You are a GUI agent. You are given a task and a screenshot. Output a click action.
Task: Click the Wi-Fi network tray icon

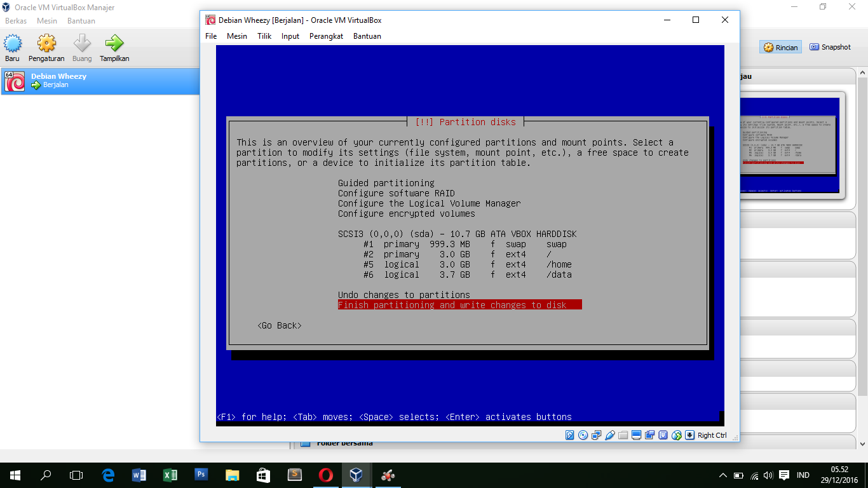pos(754,475)
